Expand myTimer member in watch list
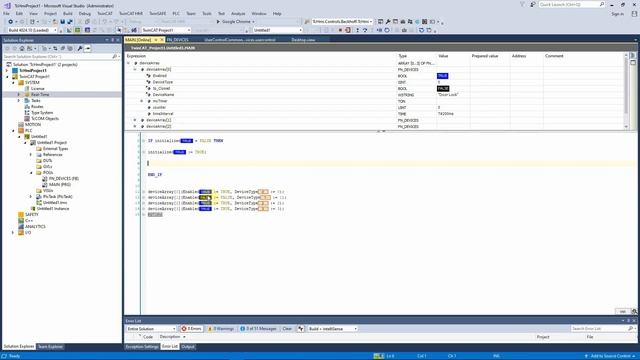640x360 pixels. (x=142, y=101)
